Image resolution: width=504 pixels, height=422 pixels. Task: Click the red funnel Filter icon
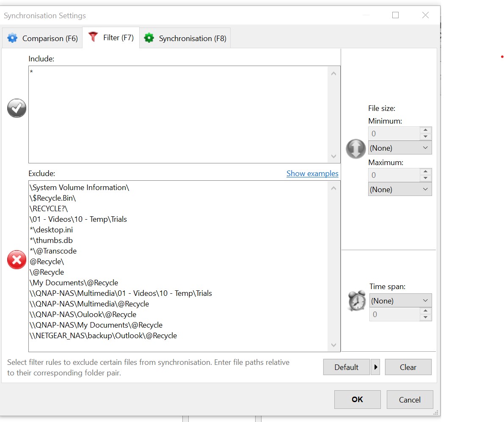pos(93,37)
